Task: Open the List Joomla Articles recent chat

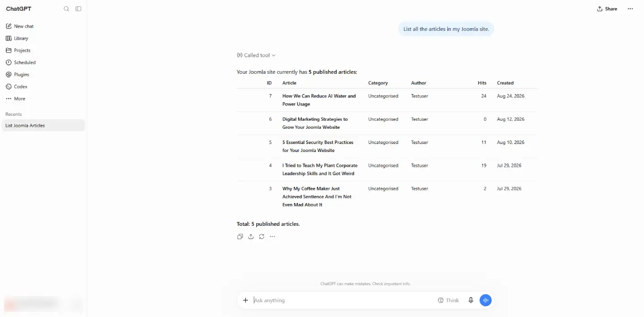Action: [x=43, y=126]
